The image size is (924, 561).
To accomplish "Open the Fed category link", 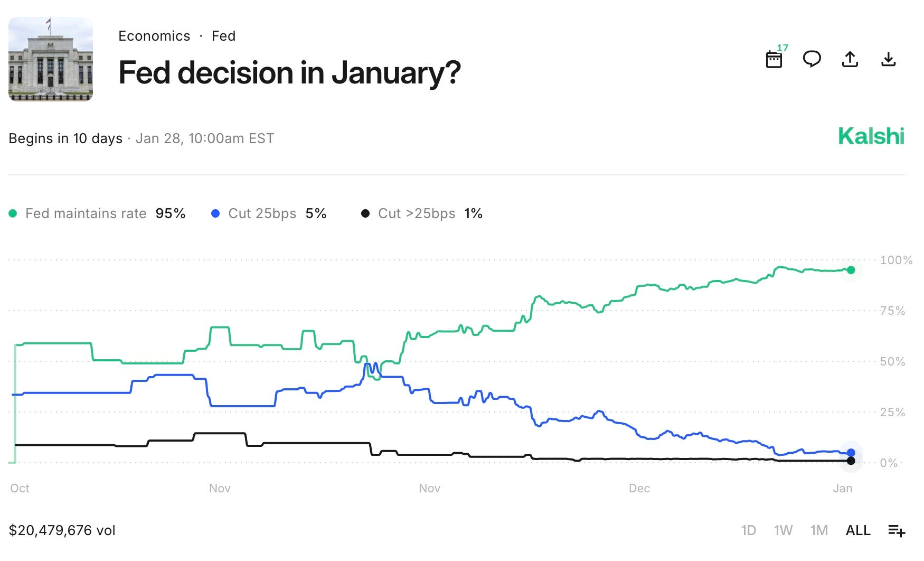I will 223,36.
